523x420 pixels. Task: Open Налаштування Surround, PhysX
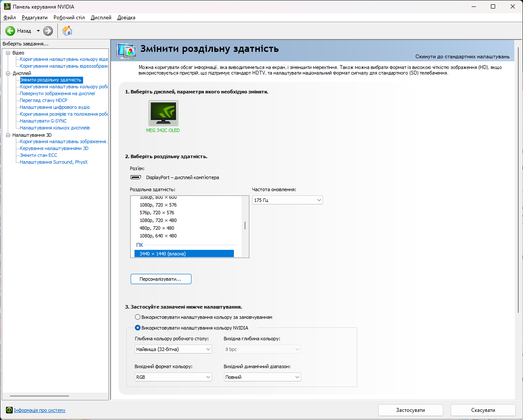54,162
